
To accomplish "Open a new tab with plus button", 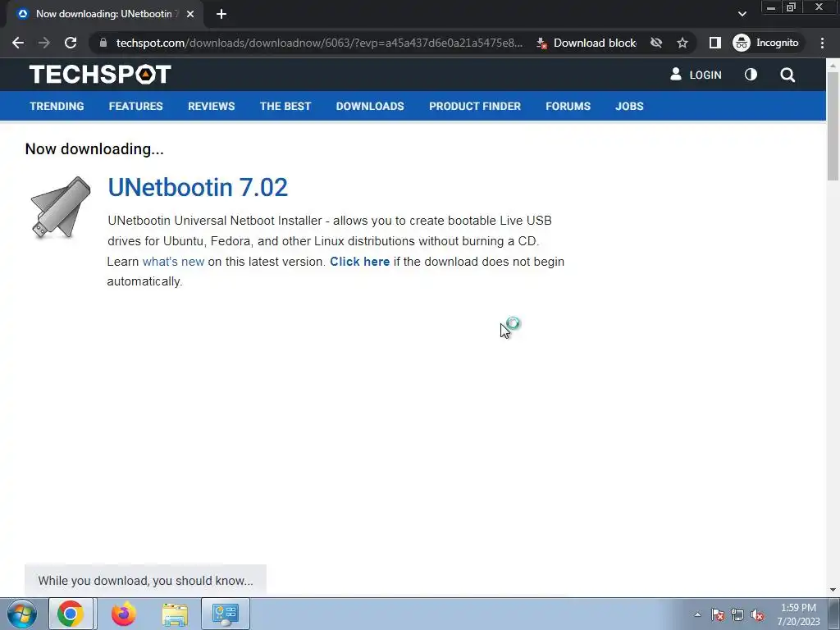I will coord(221,14).
